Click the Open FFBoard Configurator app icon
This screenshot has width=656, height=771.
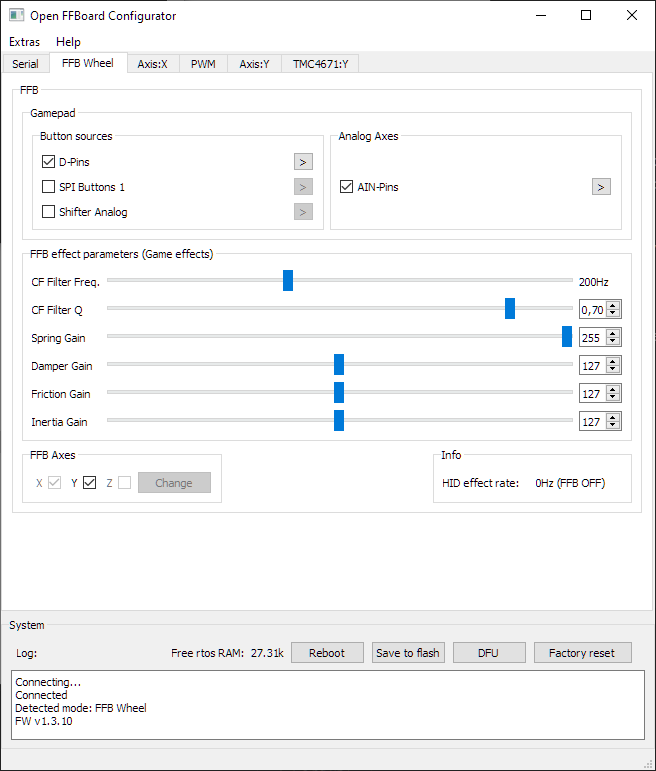(x=16, y=15)
